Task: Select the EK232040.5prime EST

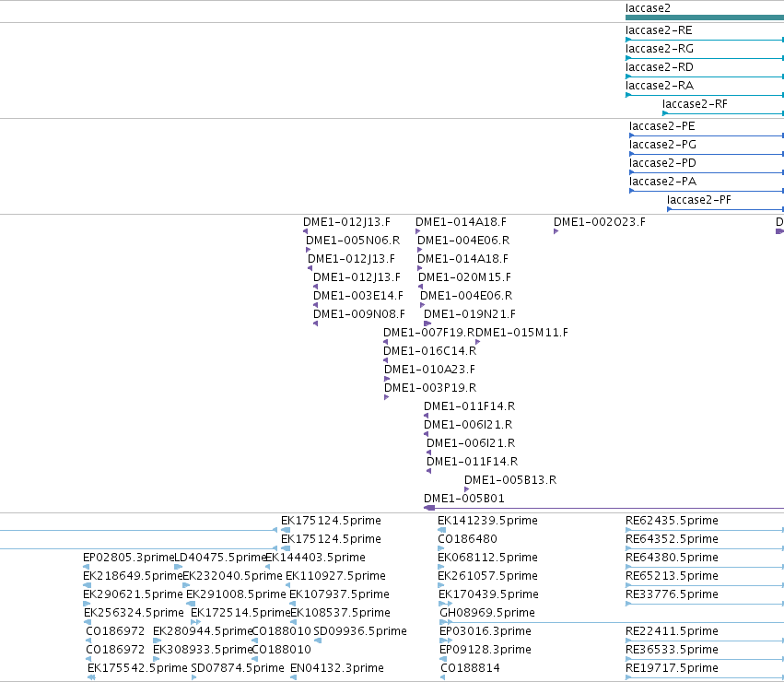Action: tap(232, 576)
